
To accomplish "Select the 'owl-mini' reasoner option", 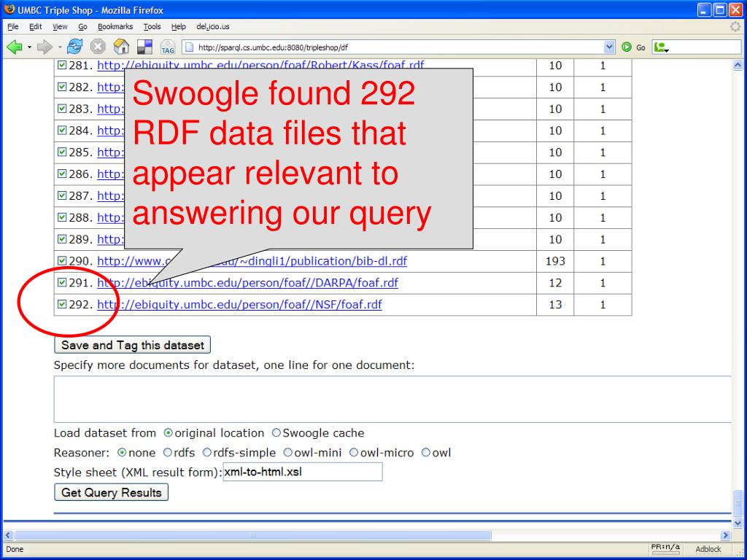I will 287,452.
